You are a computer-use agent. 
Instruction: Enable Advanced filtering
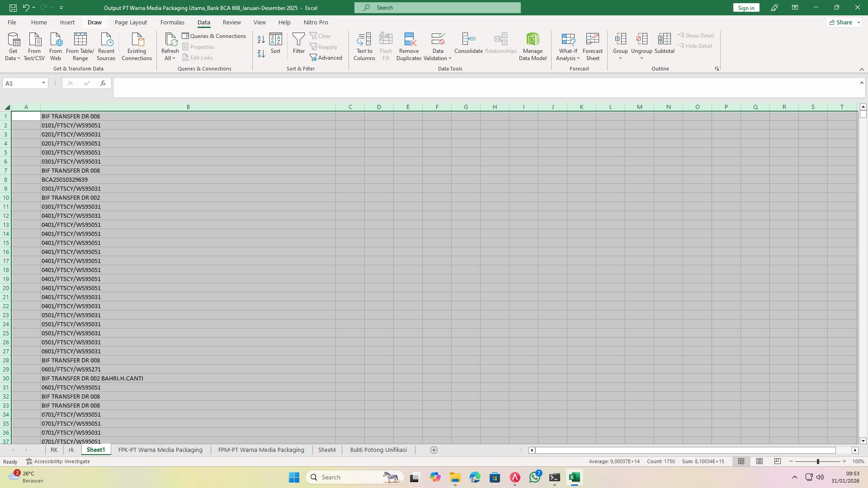(x=326, y=57)
